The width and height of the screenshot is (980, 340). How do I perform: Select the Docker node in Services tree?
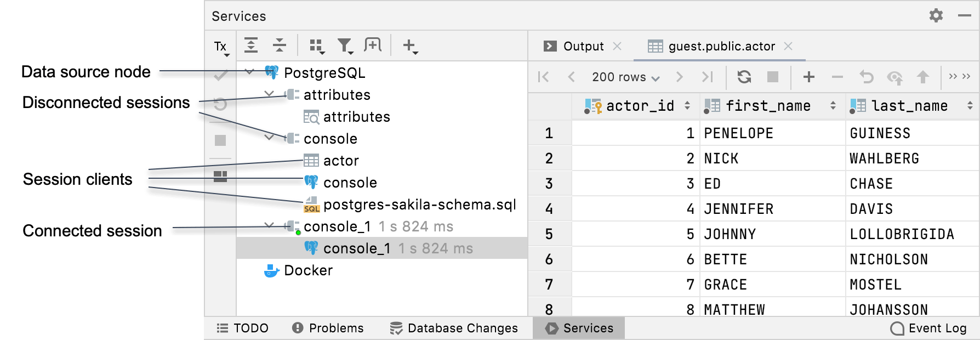(x=308, y=270)
